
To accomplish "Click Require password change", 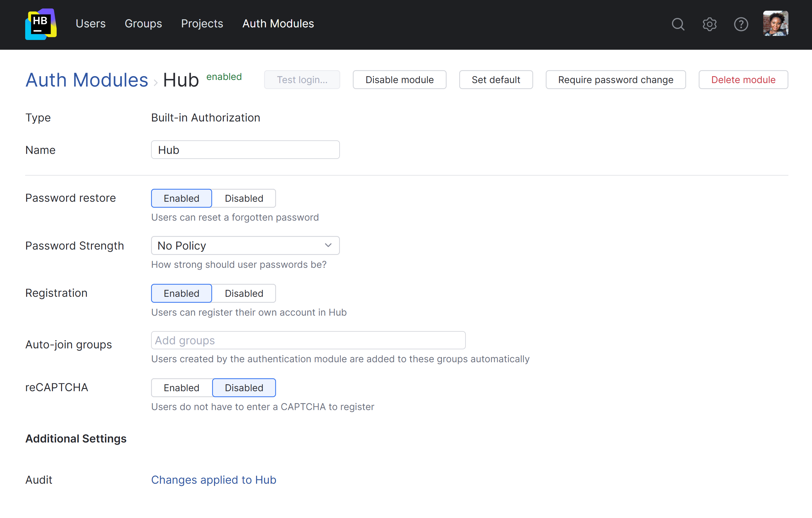I will click(x=615, y=80).
